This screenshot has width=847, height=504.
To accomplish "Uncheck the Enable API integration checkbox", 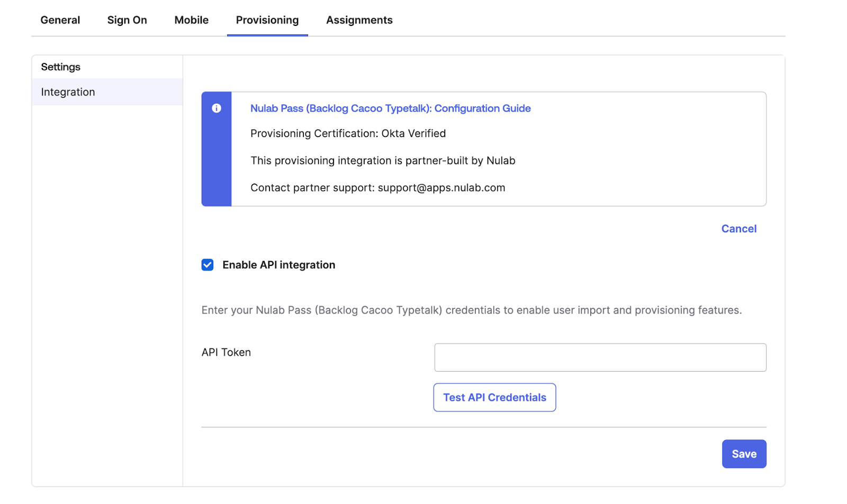I will pyautogui.click(x=208, y=265).
